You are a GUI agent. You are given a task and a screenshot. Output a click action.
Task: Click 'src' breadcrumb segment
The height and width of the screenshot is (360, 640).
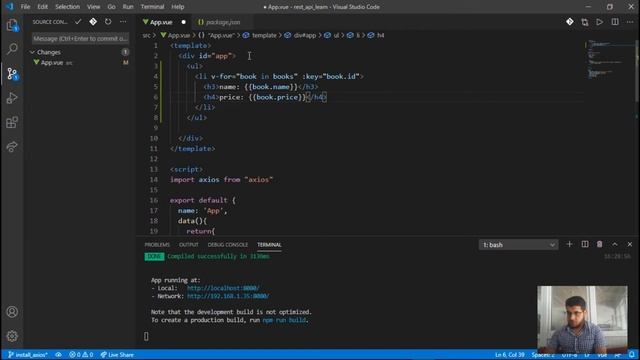point(147,36)
